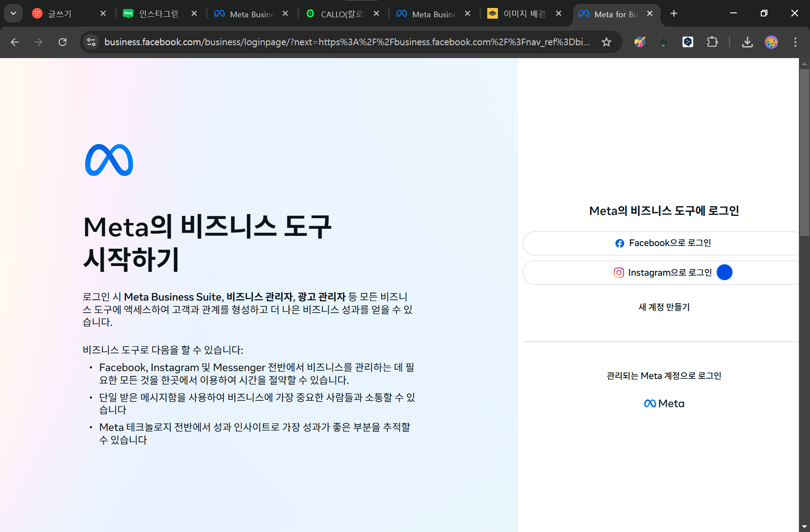Open site information icon in address bar
Viewport: 810px width, 532px height.
tap(92, 42)
